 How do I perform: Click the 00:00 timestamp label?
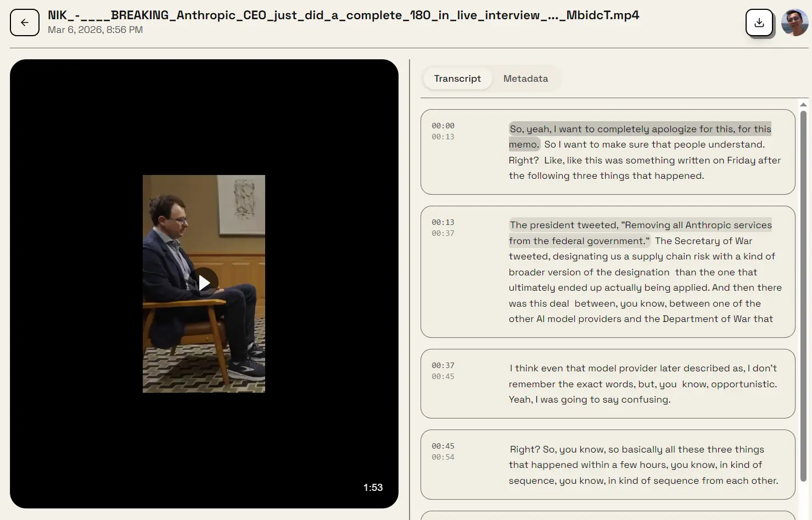pos(443,125)
